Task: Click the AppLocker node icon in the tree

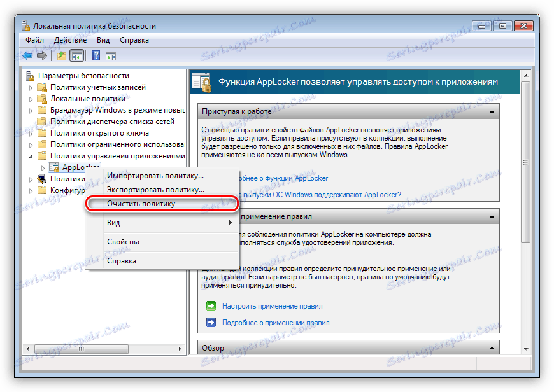Action: coord(55,167)
